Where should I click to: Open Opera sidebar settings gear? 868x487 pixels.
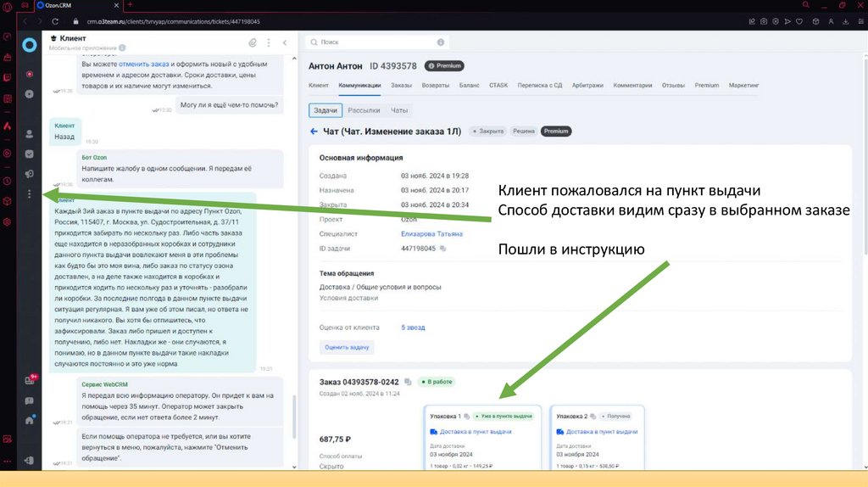(7, 222)
